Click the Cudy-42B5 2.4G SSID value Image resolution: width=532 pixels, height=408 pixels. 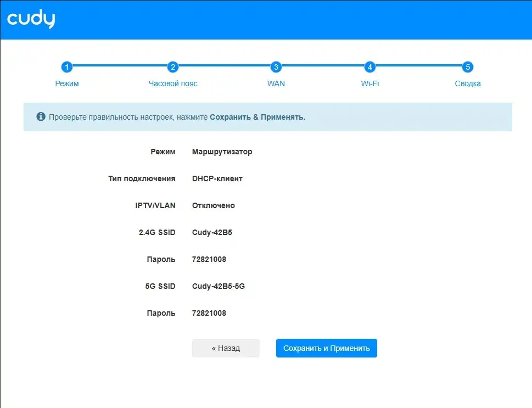(212, 232)
